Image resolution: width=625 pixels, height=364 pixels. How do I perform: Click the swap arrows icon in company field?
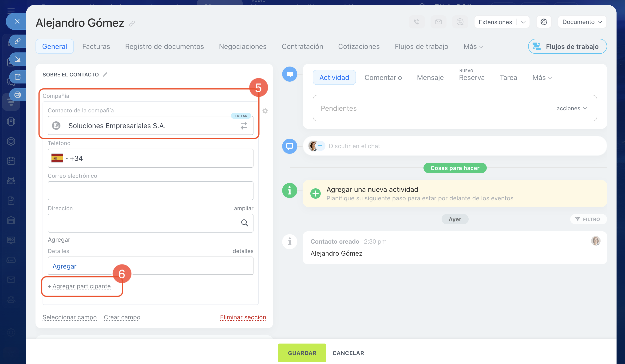[x=244, y=126]
